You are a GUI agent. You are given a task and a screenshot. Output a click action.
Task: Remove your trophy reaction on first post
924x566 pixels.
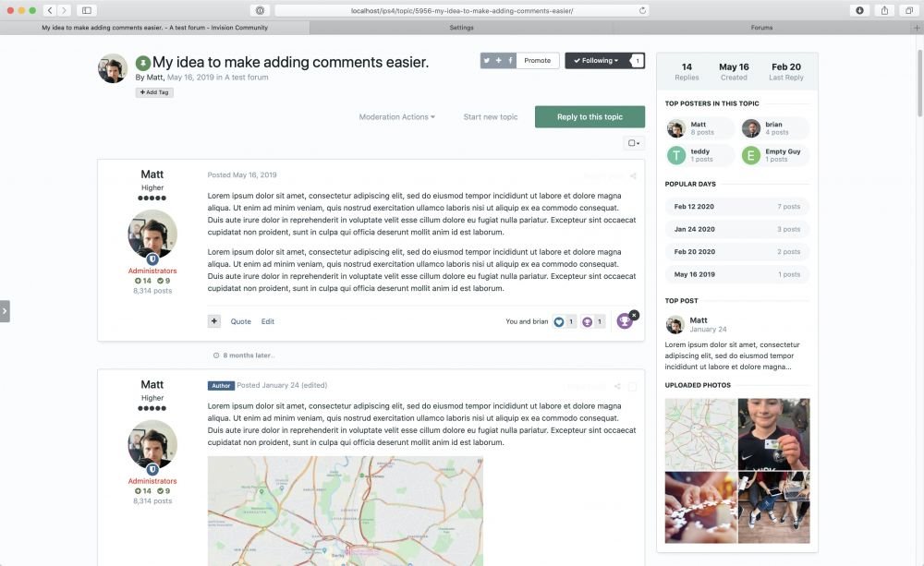point(634,315)
